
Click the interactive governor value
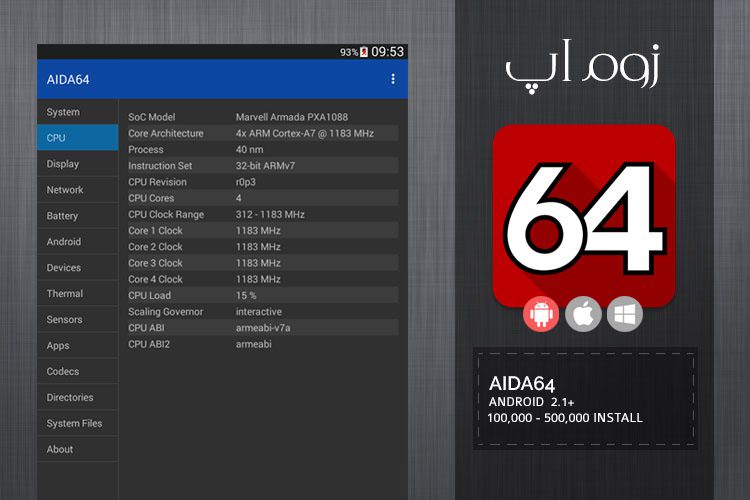(x=259, y=311)
